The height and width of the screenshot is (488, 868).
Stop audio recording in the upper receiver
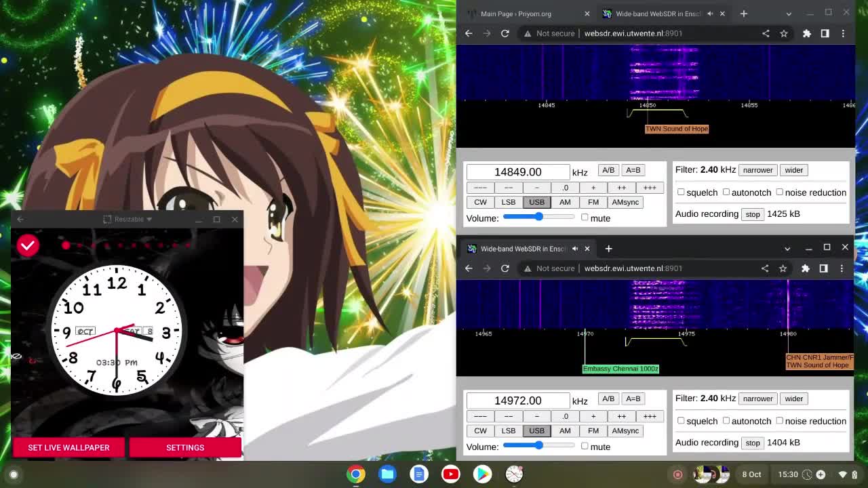coord(753,214)
